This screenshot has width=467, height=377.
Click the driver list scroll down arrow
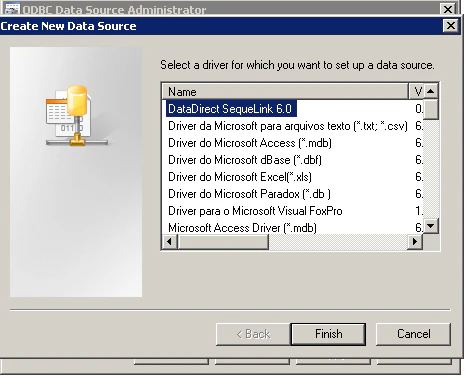tap(431, 226)
